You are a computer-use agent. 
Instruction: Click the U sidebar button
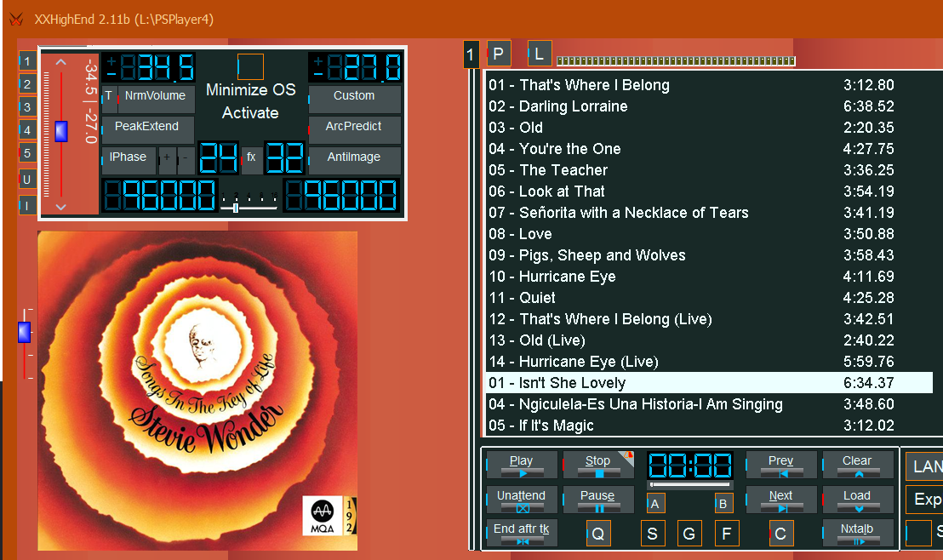pos(27,180)
